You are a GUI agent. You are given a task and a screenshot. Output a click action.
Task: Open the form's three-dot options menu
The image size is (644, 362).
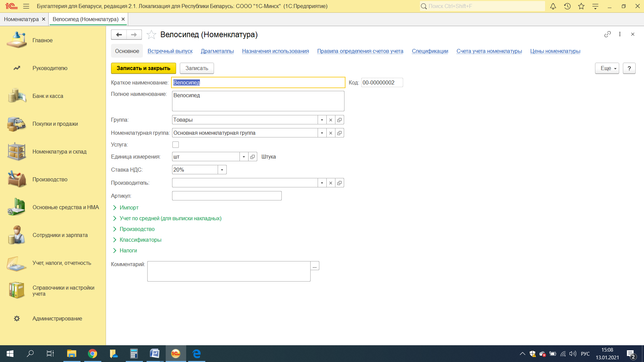[x=620, y=34]
